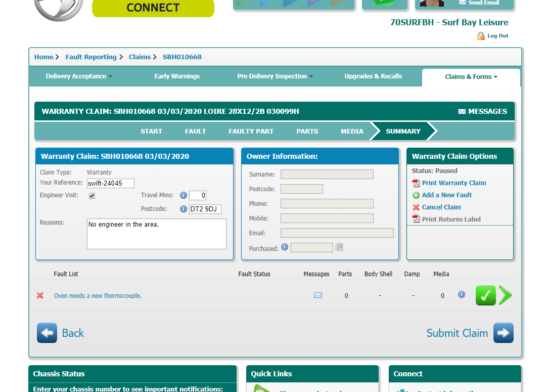Click the blue Back arrow icon
The image size is (546, 392).
47,333
